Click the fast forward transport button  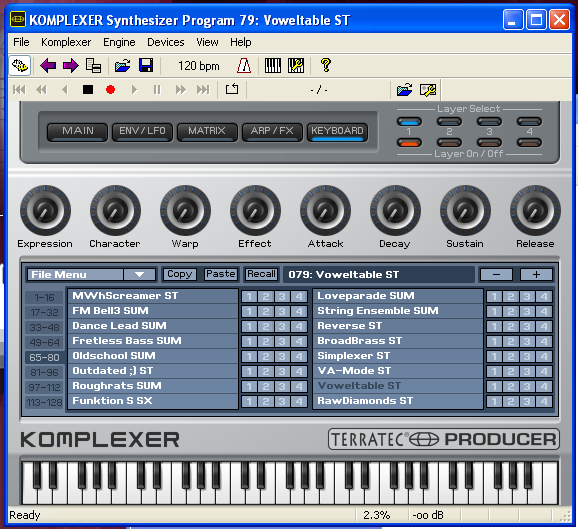[x=181, y=90]
